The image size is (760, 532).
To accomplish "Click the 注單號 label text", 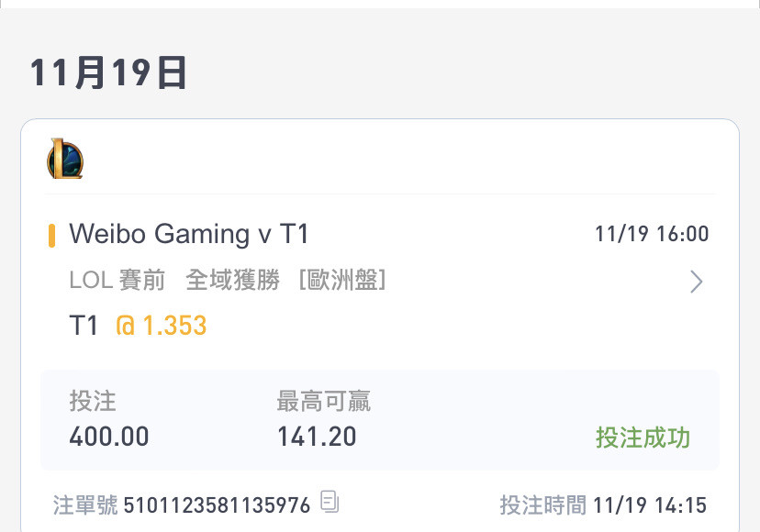I will [x=85, y=505].
